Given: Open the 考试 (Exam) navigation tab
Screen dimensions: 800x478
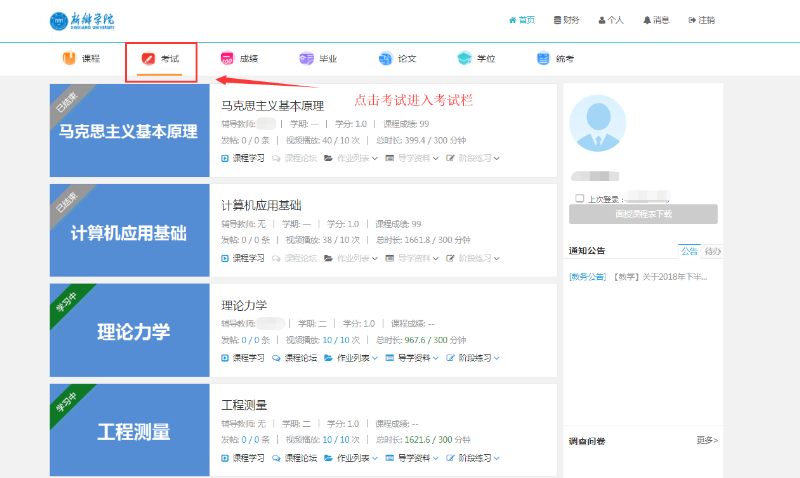Looking at the screenshot, I should (x=161, y=59).
